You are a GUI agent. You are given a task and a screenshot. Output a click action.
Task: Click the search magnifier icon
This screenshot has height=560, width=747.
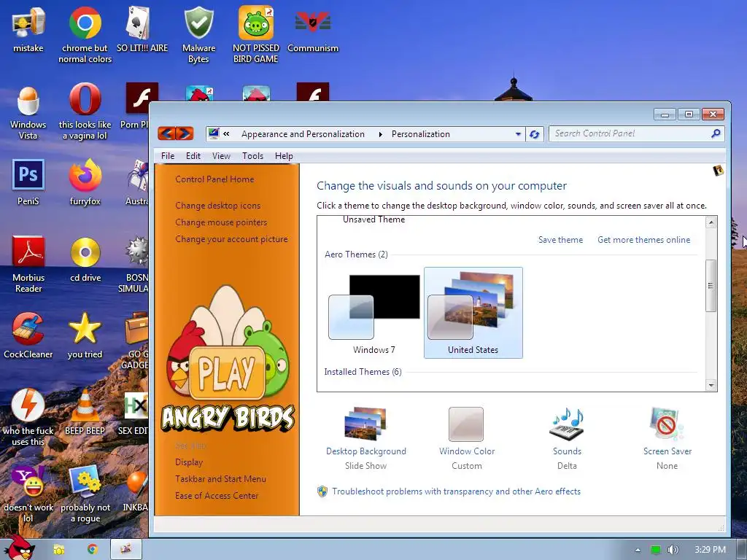[x=716, y=134]
